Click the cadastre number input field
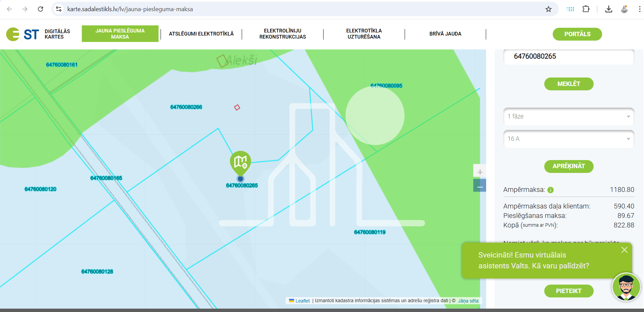 tap(569, 57)
